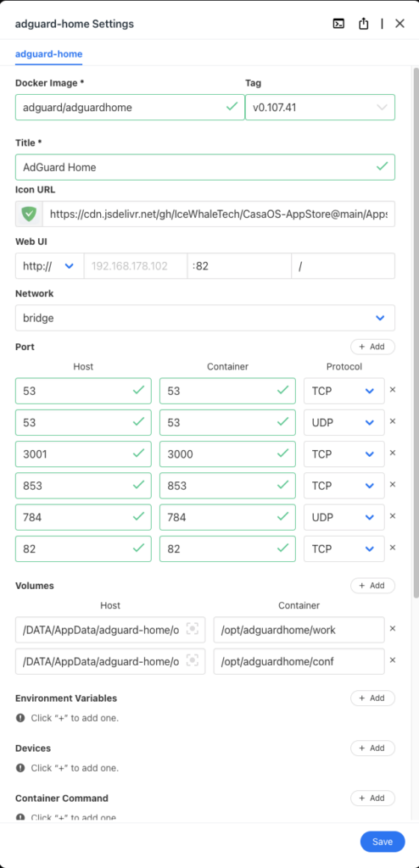Open the http:// protocol dropdown
Screen dimensions: 419x868
[x=49, y=266]
